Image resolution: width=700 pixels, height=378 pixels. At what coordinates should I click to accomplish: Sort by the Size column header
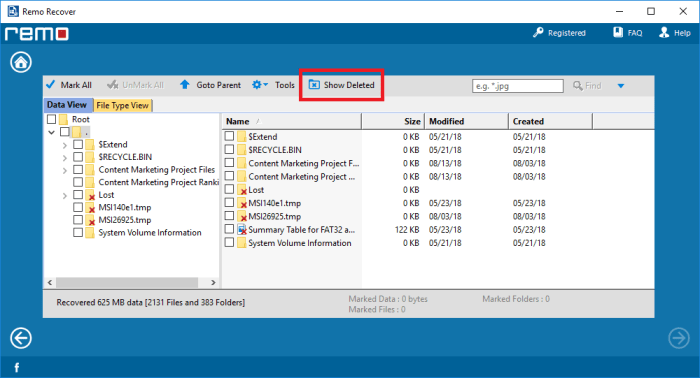coord(393,121)
